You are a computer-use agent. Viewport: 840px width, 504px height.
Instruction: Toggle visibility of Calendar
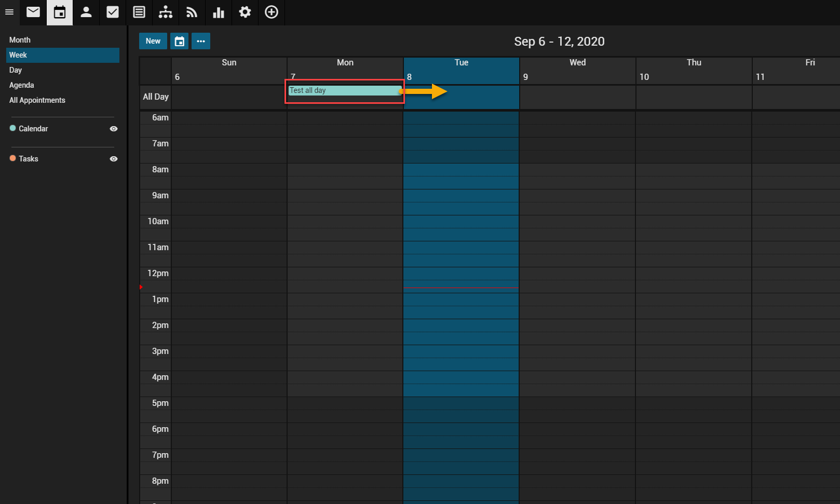[114, 129]
